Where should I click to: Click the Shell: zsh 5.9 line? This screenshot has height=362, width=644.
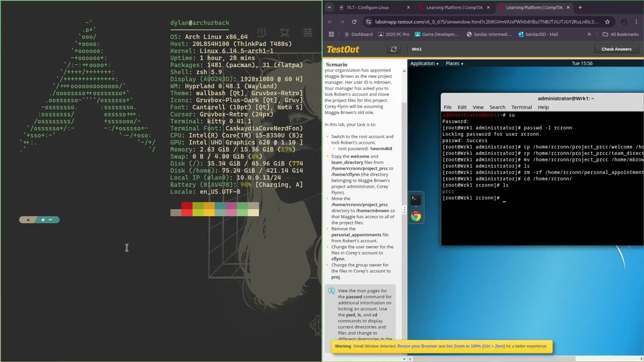196,72
